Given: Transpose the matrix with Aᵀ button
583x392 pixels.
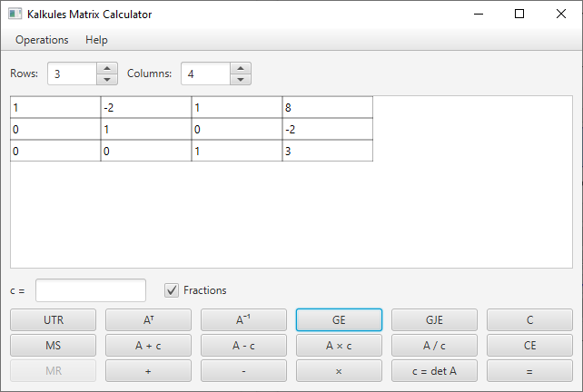Looking at the screenshot, I should (x=148, y=320).
